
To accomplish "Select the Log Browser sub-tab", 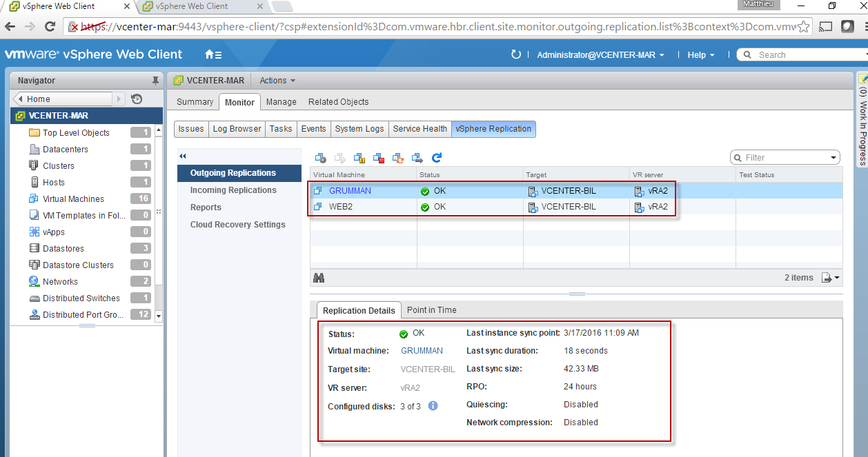I will coord(237,129).
